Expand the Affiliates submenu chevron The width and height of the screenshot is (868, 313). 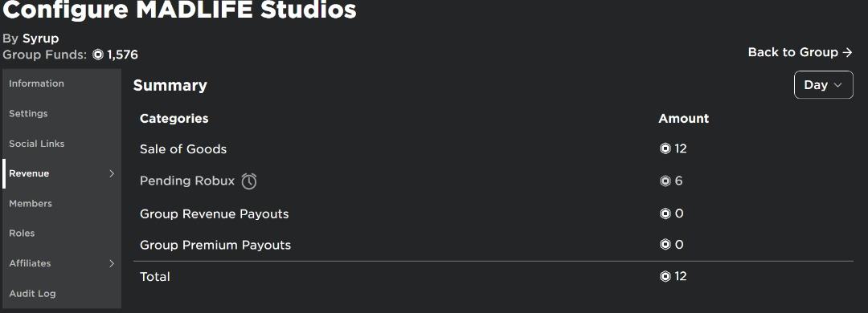111,263
